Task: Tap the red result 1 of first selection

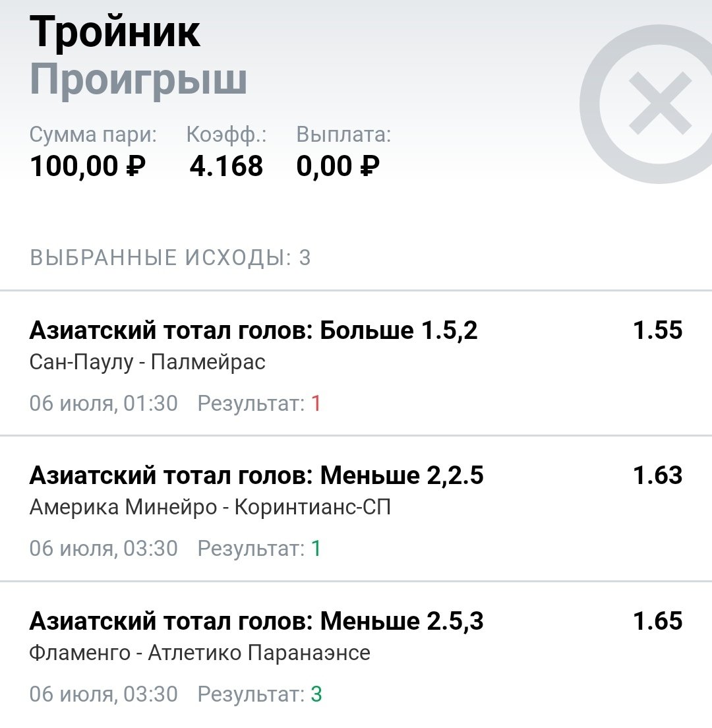Action: (316, 403)
